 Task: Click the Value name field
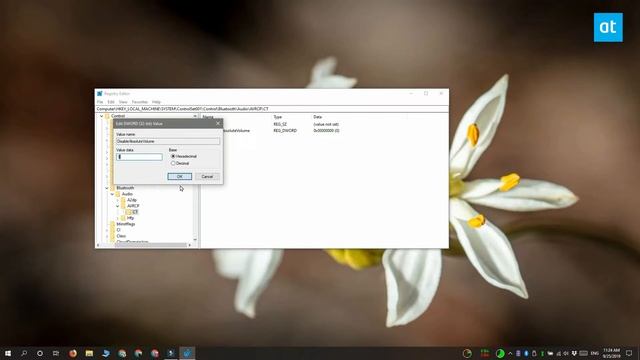coord(168,141)
